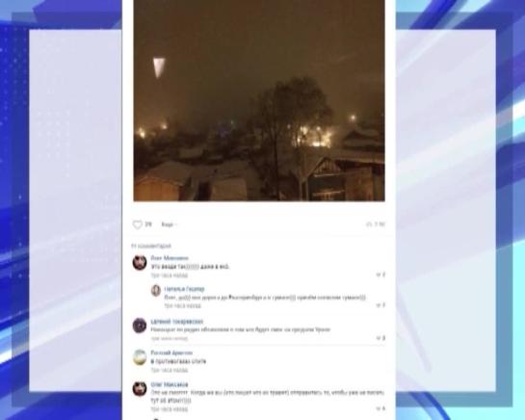Click the dark avatar of Евгений's comment
The image size is (525, 420).
[140, 326]
